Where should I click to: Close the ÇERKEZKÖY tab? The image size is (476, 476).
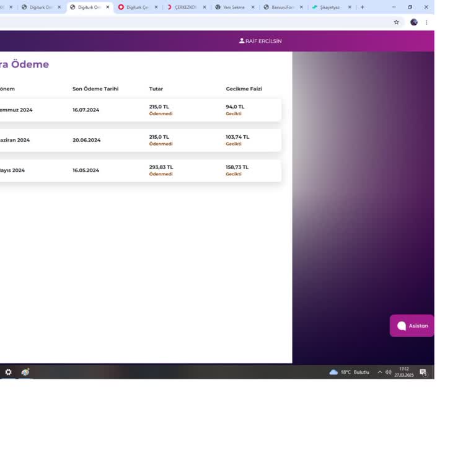point(205,7)
